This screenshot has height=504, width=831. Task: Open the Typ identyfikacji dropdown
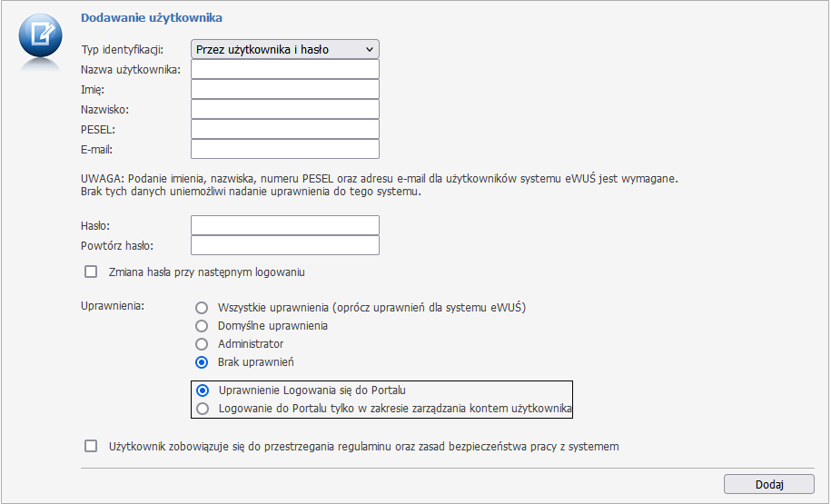coord(284,49)
